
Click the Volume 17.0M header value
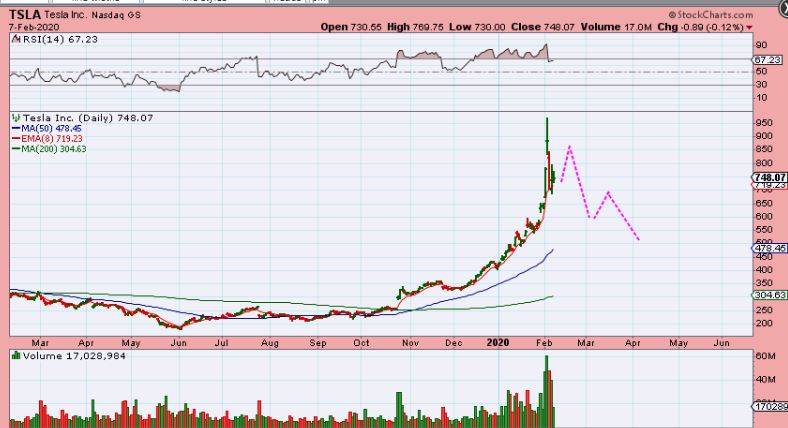click(x=616, y=27)
